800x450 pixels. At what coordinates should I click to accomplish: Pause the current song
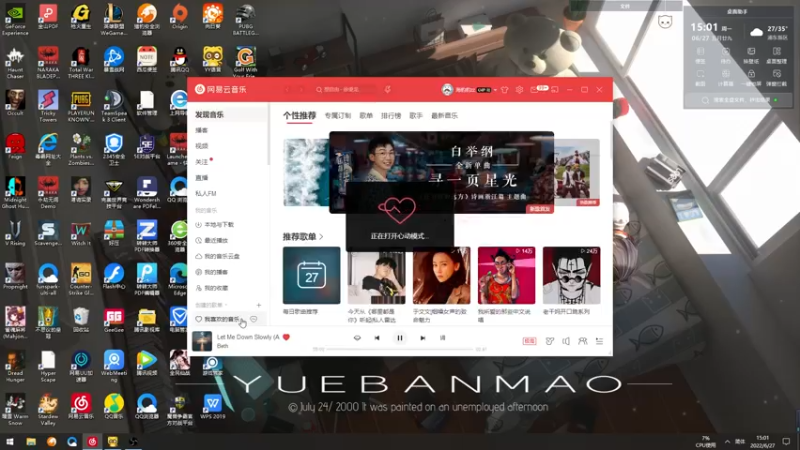(399, 338)
